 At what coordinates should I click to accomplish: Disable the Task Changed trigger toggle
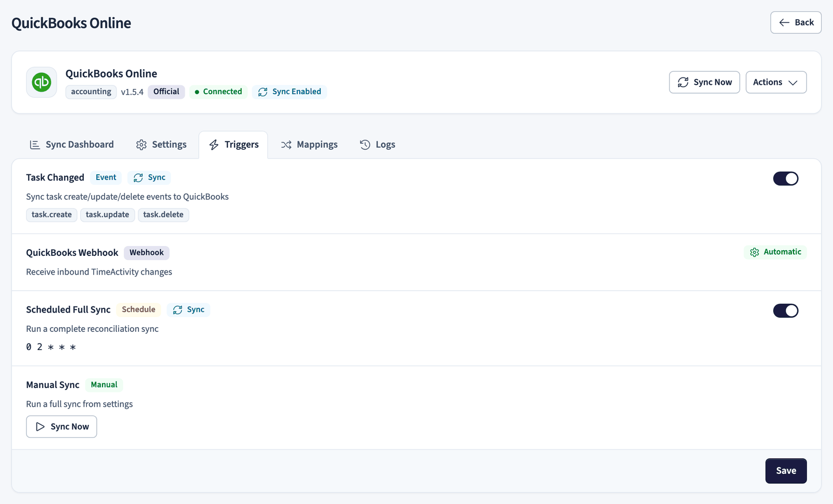[786, 178]
